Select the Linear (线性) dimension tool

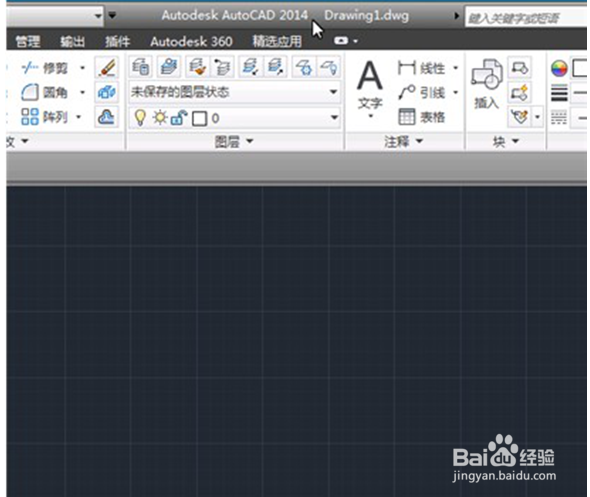coord(421,68)
